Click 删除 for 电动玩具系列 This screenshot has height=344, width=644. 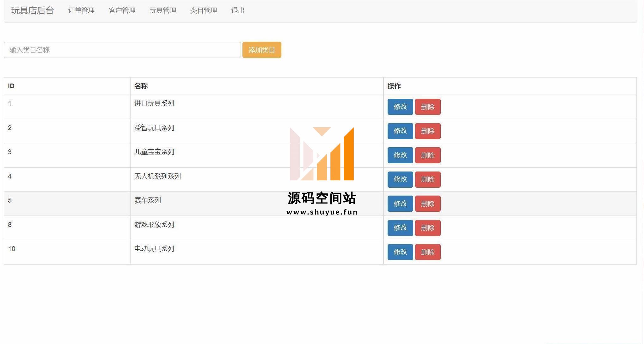(428, 252)
